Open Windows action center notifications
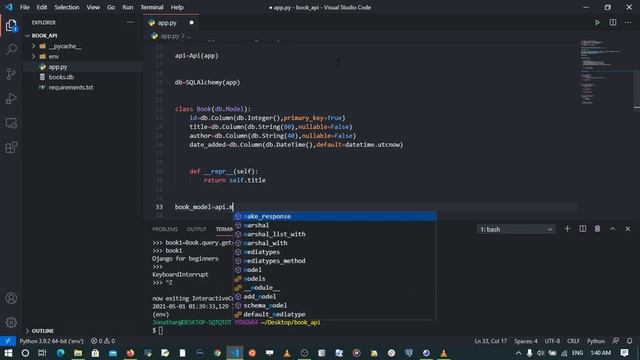Viewport: 640px width, 360px height. (624, 353)
